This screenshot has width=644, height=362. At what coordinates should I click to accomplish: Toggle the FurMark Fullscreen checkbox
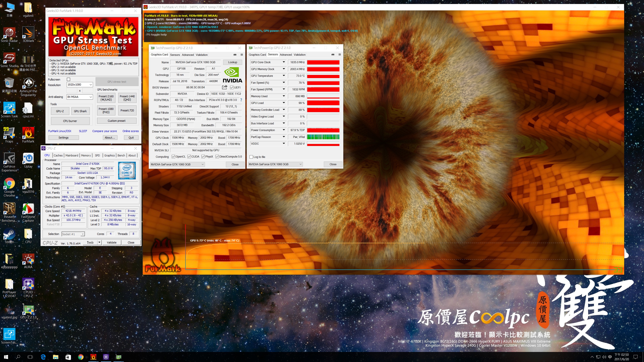pyautogui.click(x=68, y=79)
